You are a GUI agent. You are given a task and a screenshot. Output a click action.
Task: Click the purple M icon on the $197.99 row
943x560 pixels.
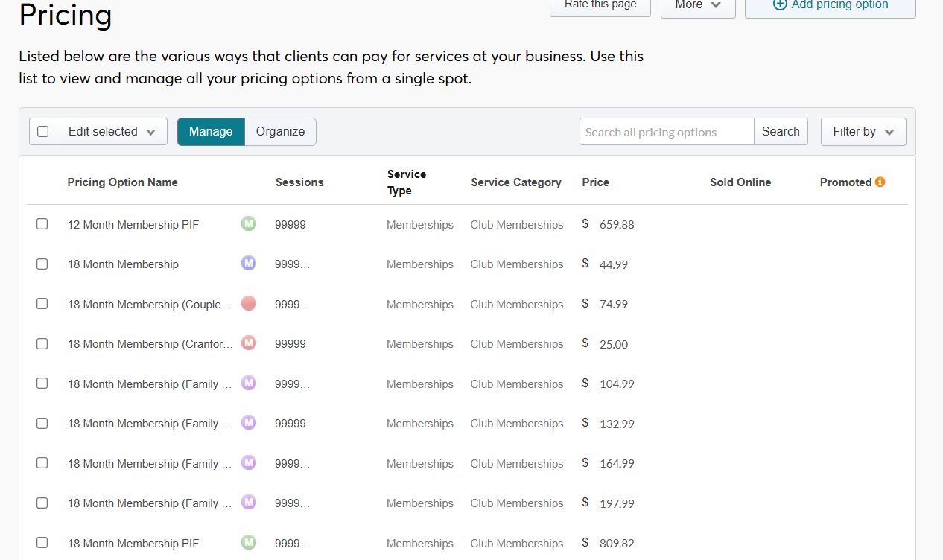[x=249, y=502]
